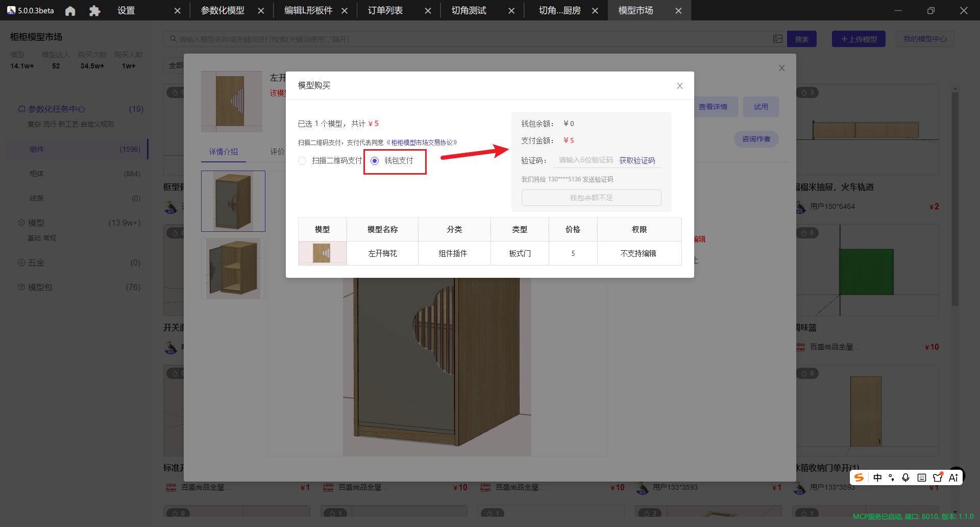Close the model detail panel behind dialog

coord(781,68)
